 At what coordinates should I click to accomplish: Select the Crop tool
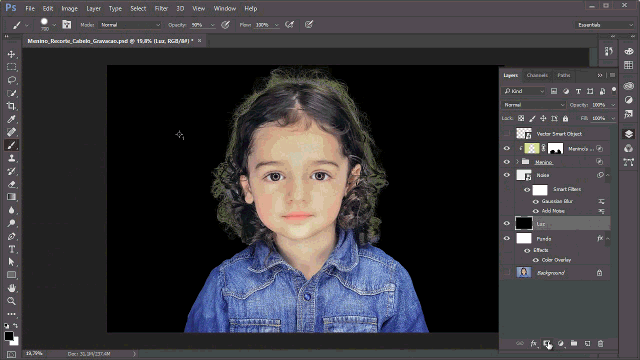click(11, 106)
